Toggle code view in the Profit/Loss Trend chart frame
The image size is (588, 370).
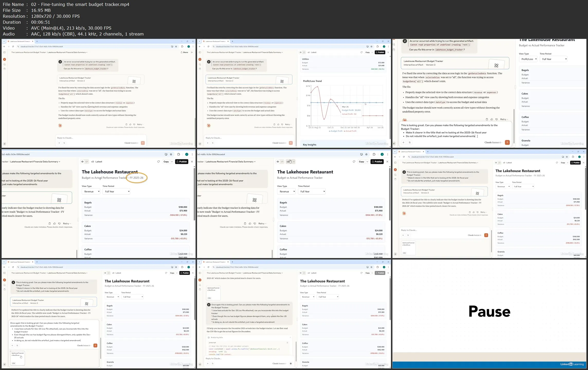(x=304, y=52)
